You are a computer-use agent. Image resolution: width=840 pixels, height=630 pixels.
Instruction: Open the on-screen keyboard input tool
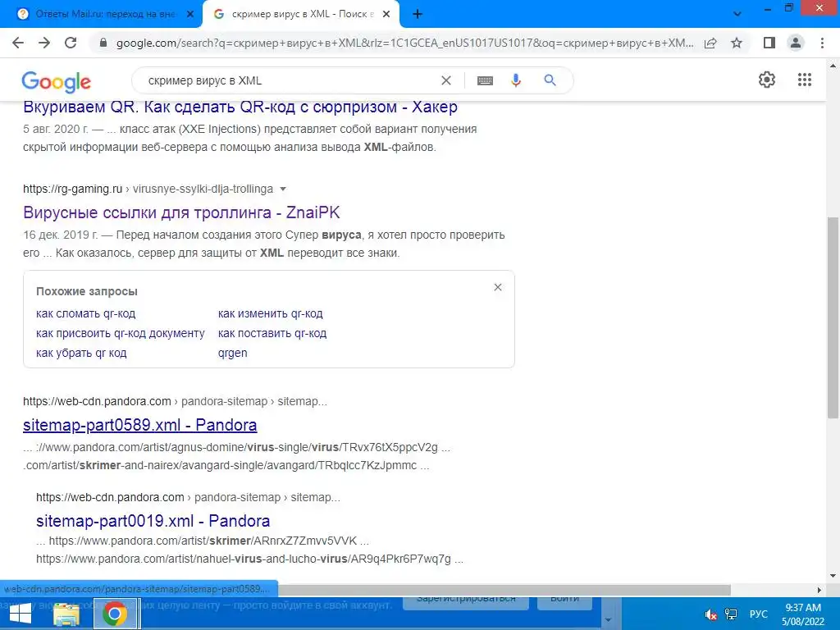(485, 80)
